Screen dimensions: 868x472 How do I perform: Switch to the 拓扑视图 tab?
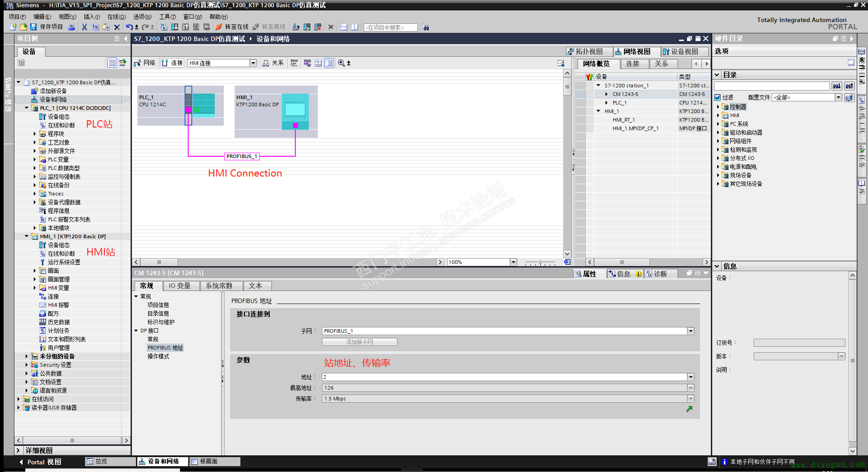coord(589,51)
